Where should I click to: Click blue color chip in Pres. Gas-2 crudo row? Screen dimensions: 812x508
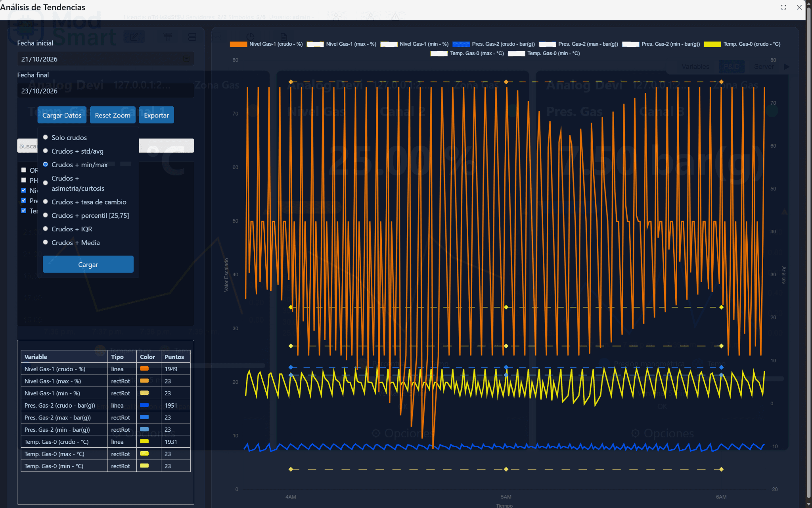[x=144, y=405]
